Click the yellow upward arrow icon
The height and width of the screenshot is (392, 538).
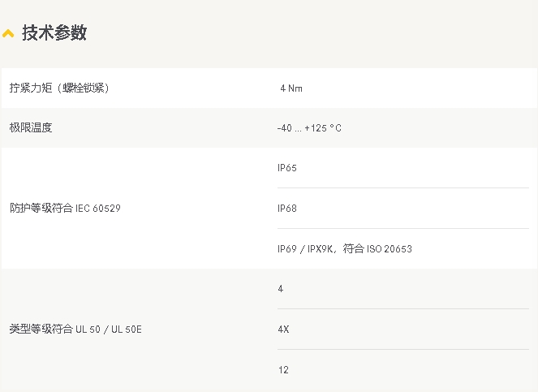(x=8, y=33)
